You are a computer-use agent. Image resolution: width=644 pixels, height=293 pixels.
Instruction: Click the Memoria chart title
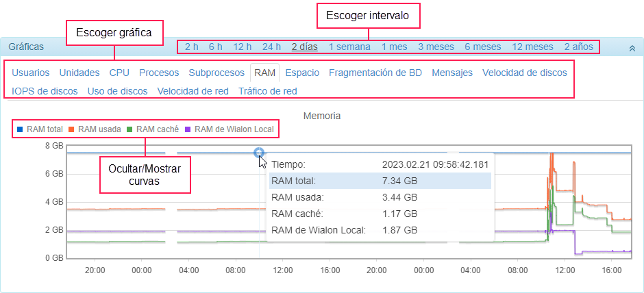(x=322, y=116)
